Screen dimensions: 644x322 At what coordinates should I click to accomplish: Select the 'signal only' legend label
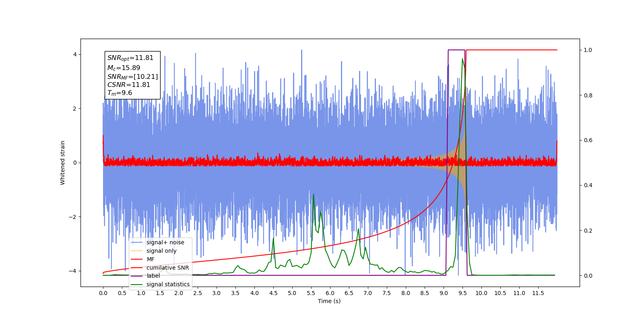point(161,251)
